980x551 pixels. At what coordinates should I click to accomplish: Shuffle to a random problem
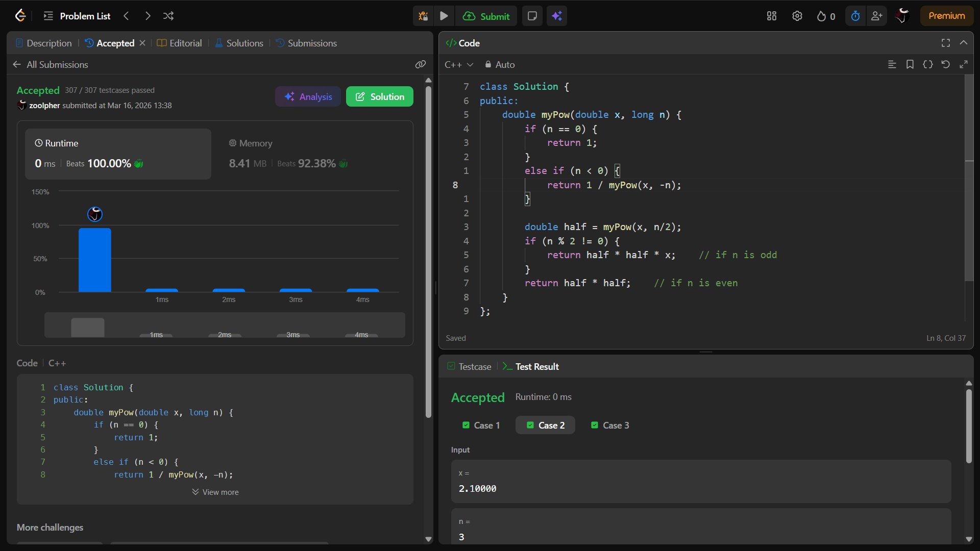(168, 16)
